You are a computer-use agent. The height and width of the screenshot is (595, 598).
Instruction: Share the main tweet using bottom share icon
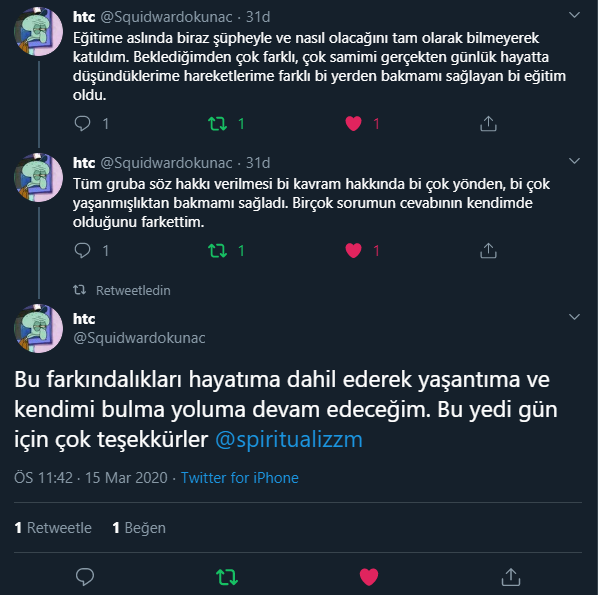(x=511, y=576)
